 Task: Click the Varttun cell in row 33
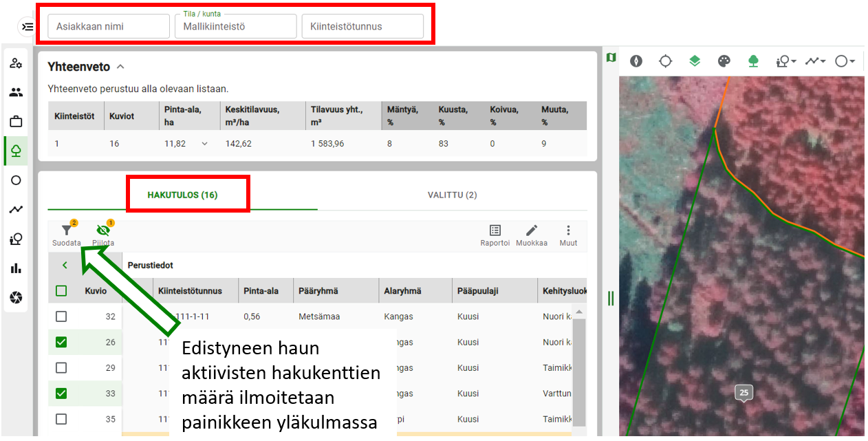point(557,394)
